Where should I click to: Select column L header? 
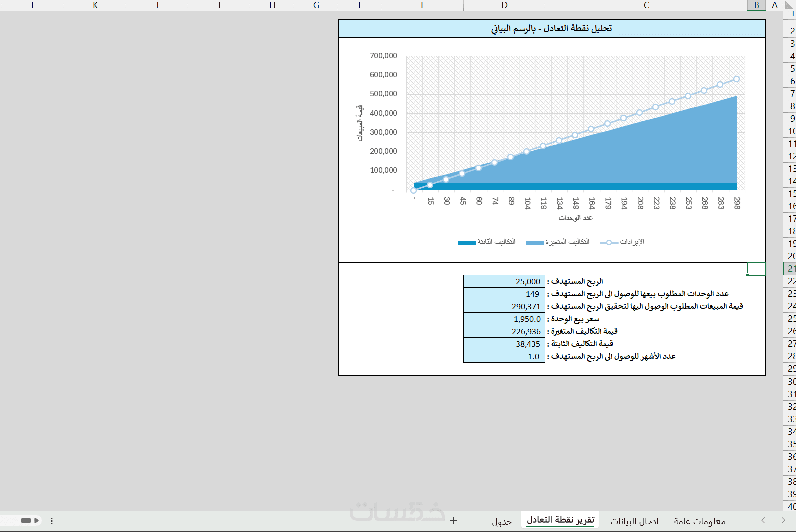33,5
